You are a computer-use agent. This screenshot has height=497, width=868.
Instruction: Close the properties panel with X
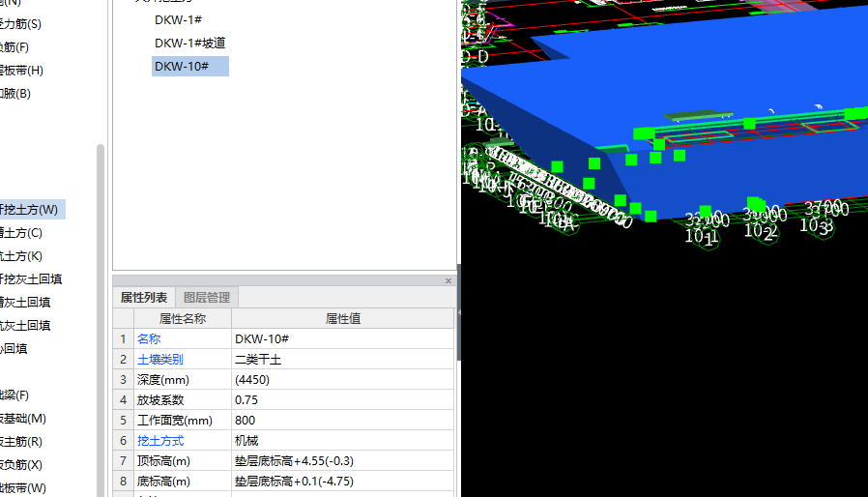(448, 281)
